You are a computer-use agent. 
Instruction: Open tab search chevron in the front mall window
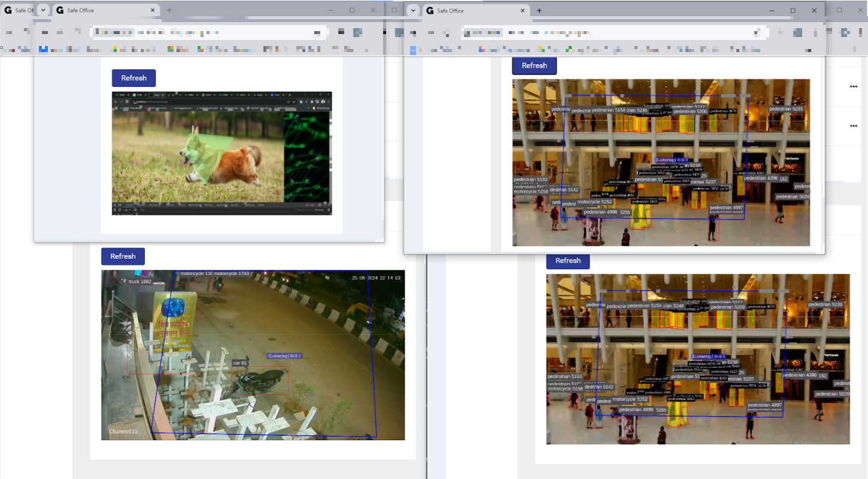[413, 10]
